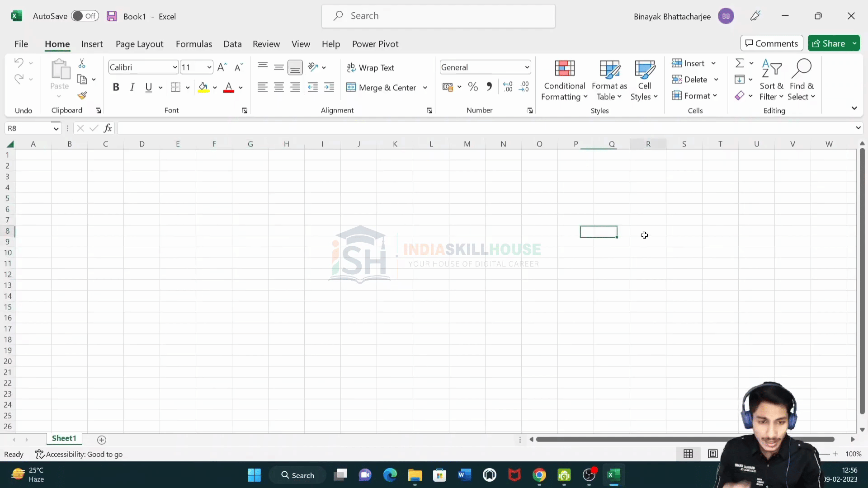
Task: Click the Increase Font Size icon
Action: 222,67
